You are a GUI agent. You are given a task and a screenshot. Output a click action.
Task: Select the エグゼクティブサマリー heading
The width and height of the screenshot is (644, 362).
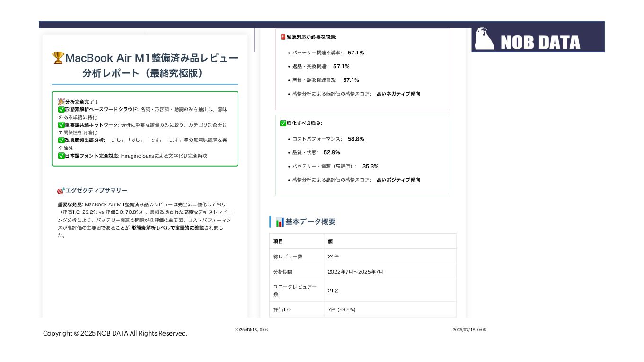tap(96, 191)
